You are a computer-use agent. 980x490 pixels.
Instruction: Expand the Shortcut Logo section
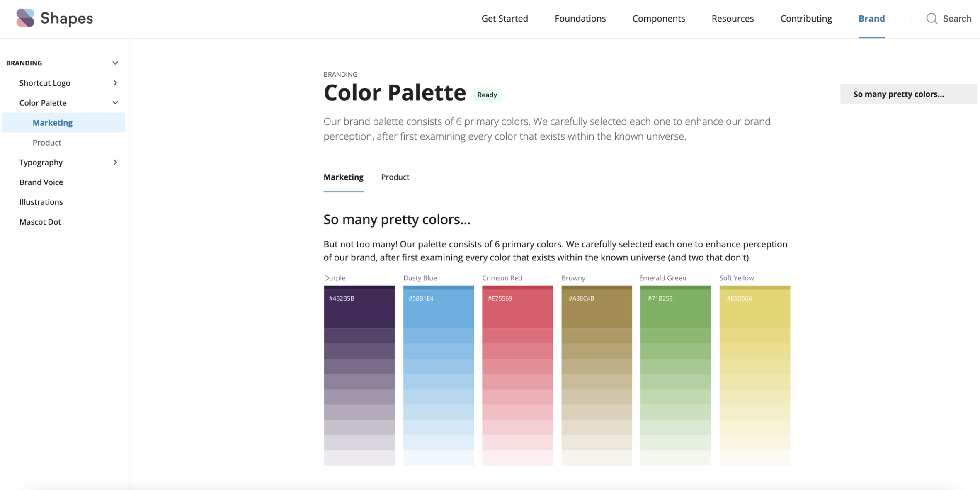tap(115, 83)
